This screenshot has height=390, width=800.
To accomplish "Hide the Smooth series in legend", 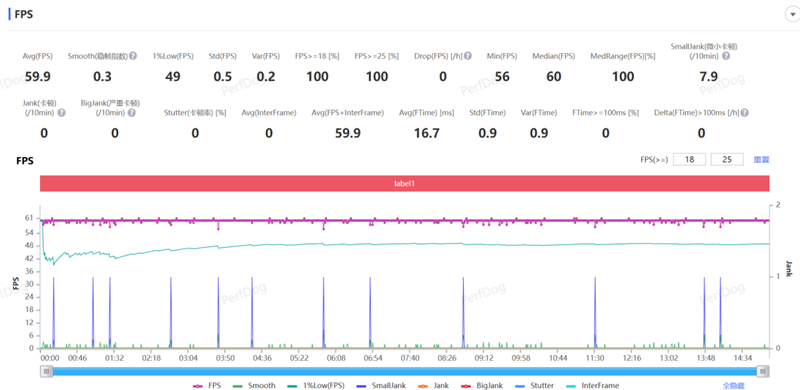I will (x=254, y=386).
